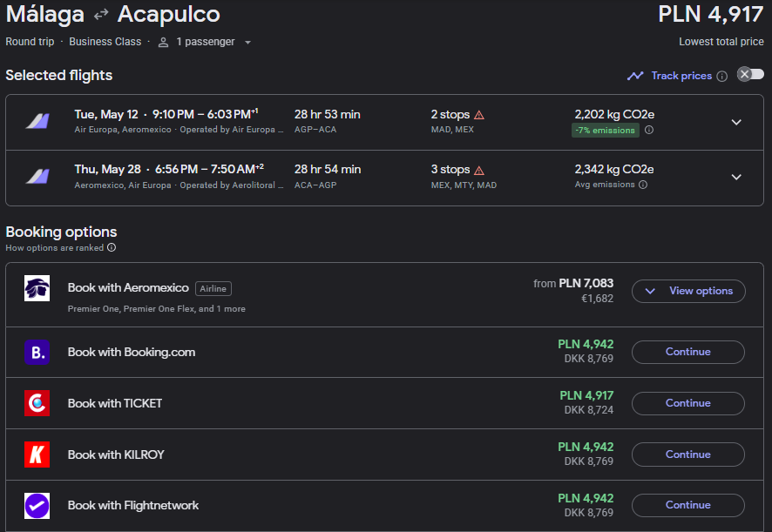Click the Aeromexico logo
Viewport: 772px width, 532px height.
pos(37,288)
